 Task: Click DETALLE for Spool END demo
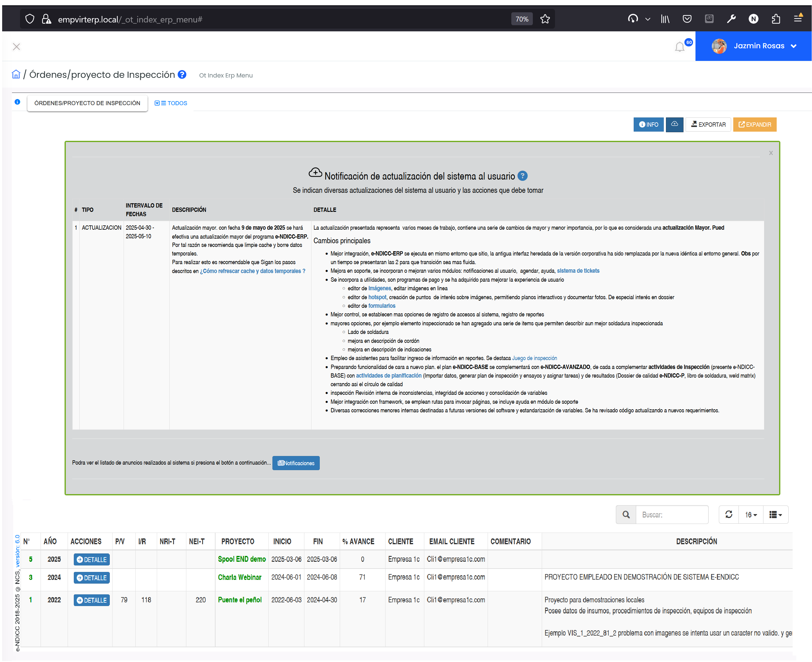(92, 559)
